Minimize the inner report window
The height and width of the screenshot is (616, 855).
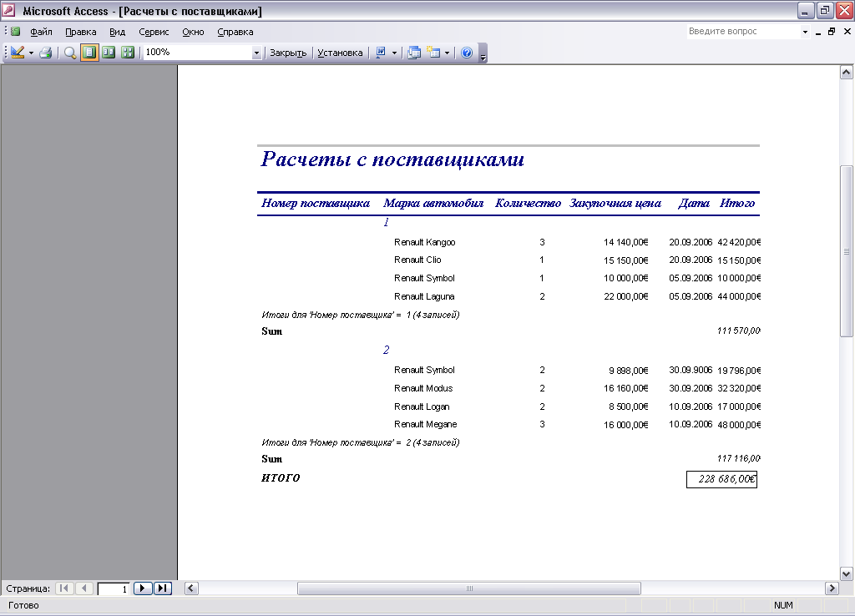coord(818,33)
